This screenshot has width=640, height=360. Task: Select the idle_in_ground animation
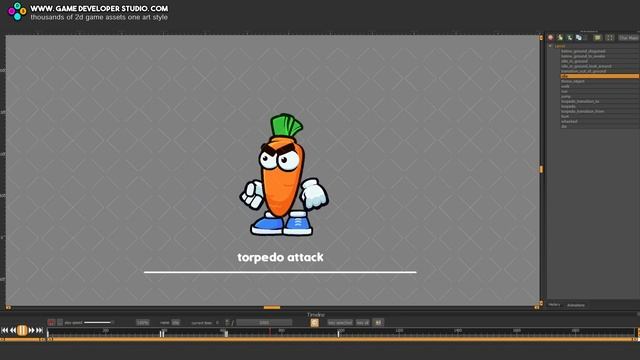point(600,61)
